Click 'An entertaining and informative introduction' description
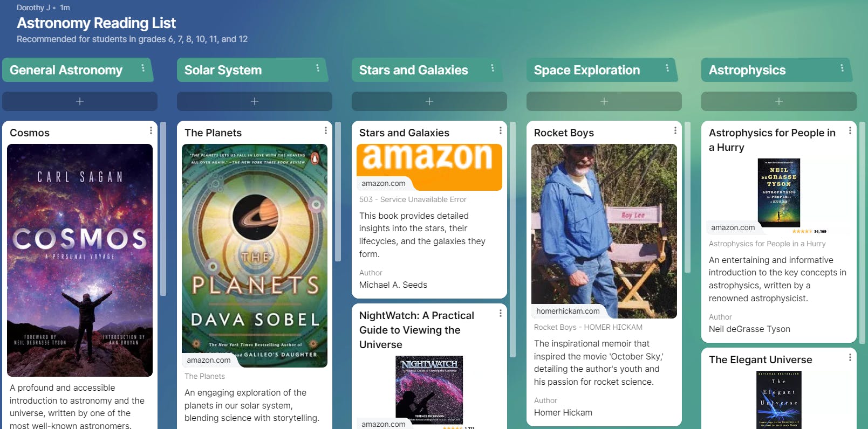 [777, 279]
